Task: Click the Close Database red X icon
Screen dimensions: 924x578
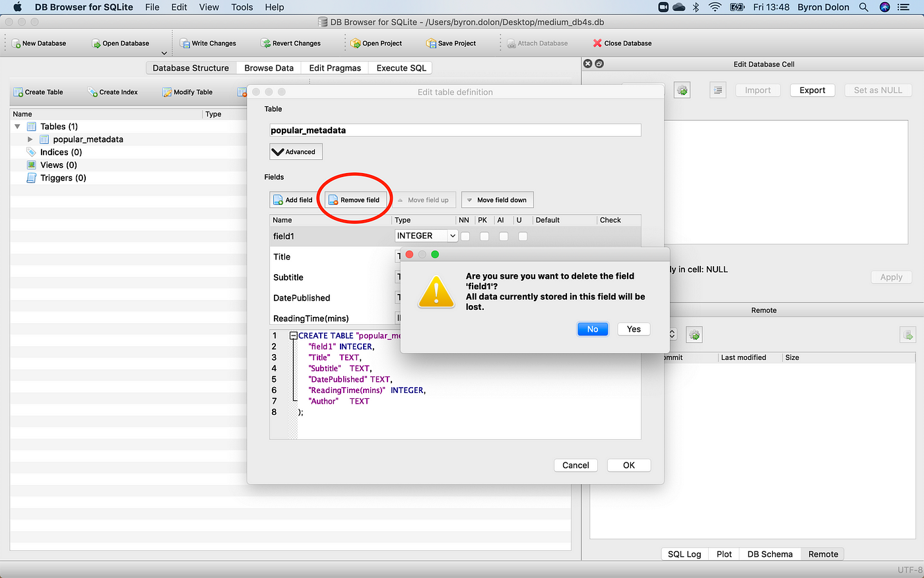Action: [597, 44]
